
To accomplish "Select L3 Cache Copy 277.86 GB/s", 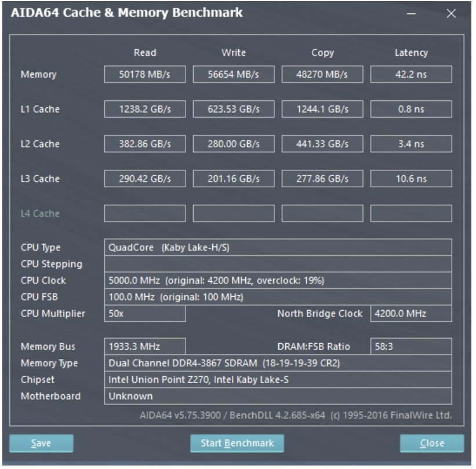I will [322, 179].
